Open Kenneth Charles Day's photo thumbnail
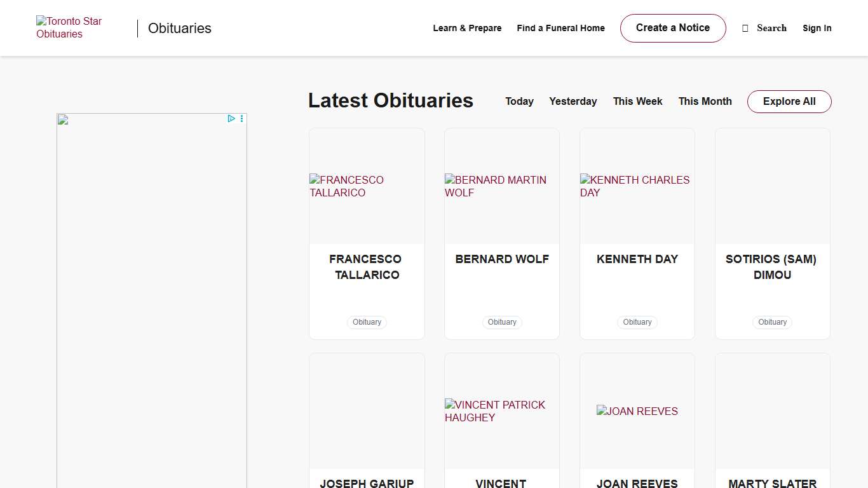The width and height of the screenshot is (868, 488). pos(637,186)
